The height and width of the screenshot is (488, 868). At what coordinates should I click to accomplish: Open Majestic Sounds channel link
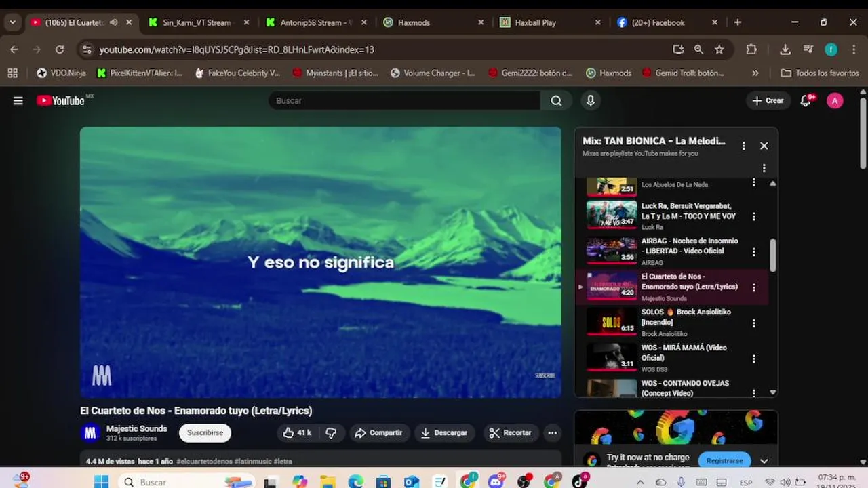(136, 428)
